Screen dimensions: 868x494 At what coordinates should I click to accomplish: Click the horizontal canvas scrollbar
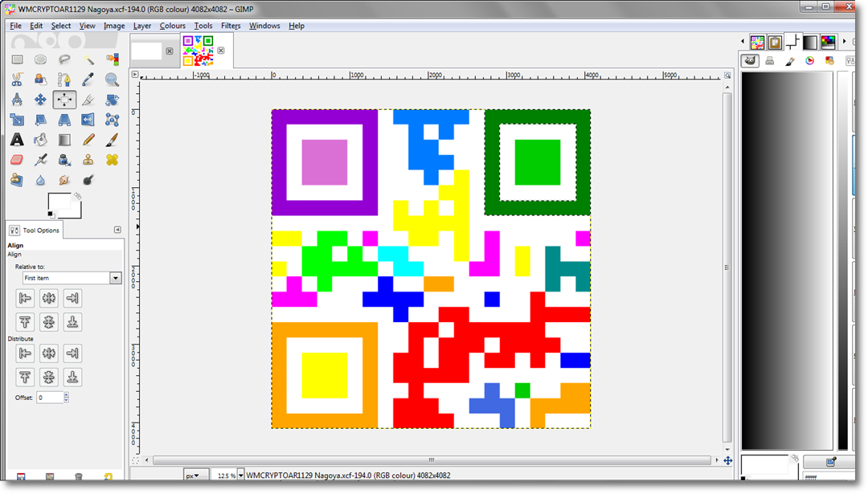(432, 459)
